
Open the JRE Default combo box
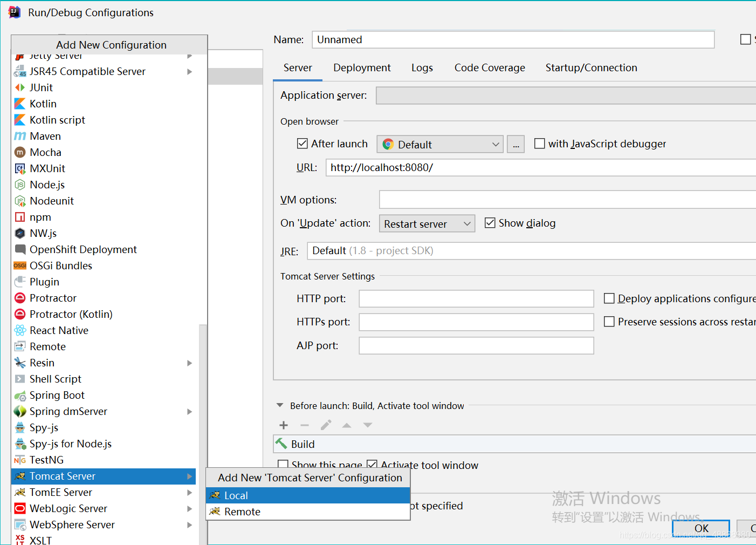[531, 251]
